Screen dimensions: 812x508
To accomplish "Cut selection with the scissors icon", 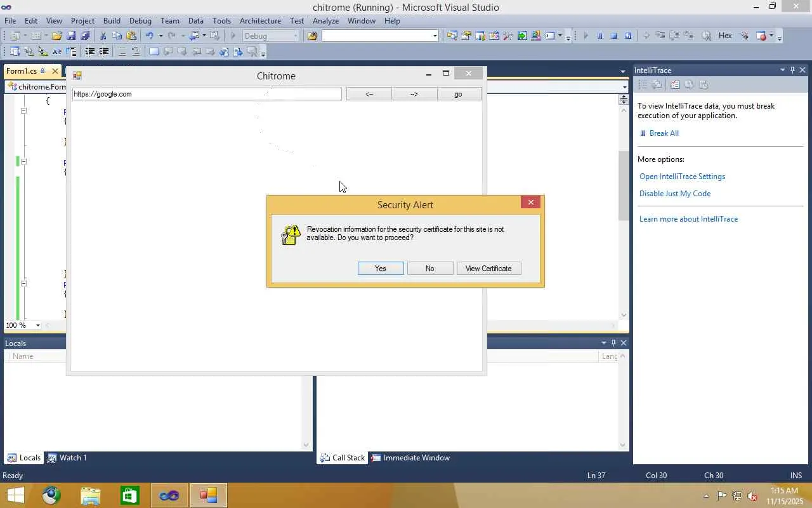I will coord(103,36).
